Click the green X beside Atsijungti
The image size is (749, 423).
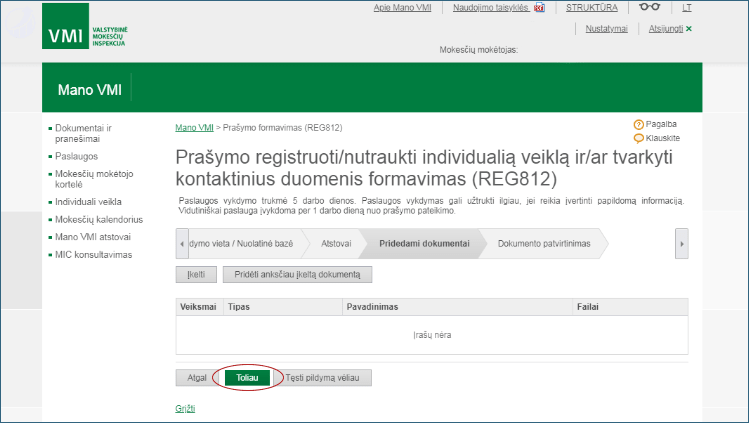(x=689, y=29)
